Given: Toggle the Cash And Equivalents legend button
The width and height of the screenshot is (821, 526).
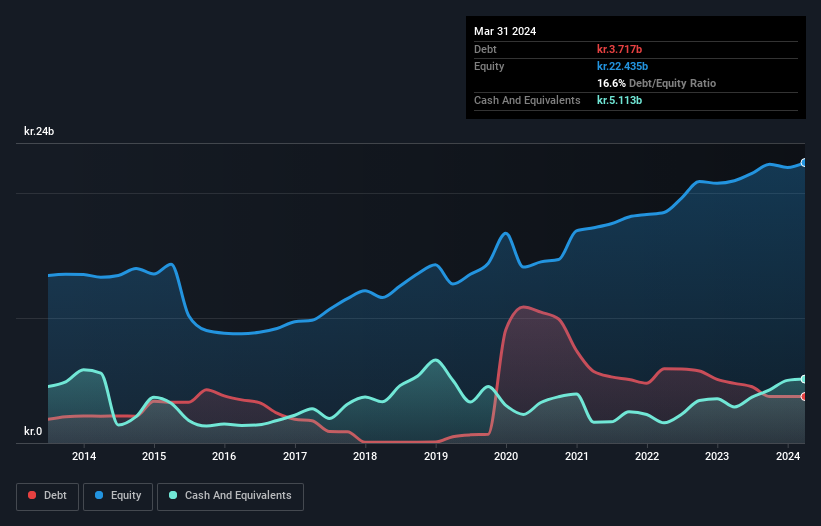Looking at the screenshot, I should tap(230, 496).
